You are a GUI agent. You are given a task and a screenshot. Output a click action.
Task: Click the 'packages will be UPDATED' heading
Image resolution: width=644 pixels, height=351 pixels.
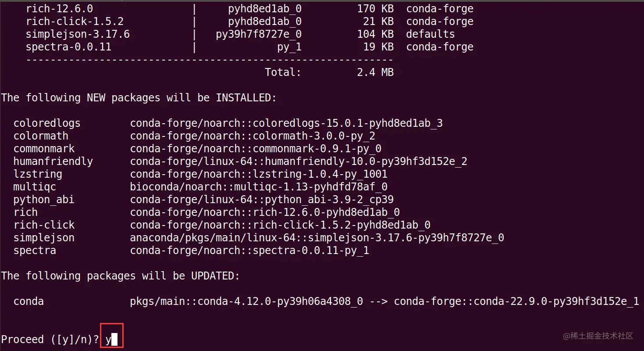(x=120, y=276)
